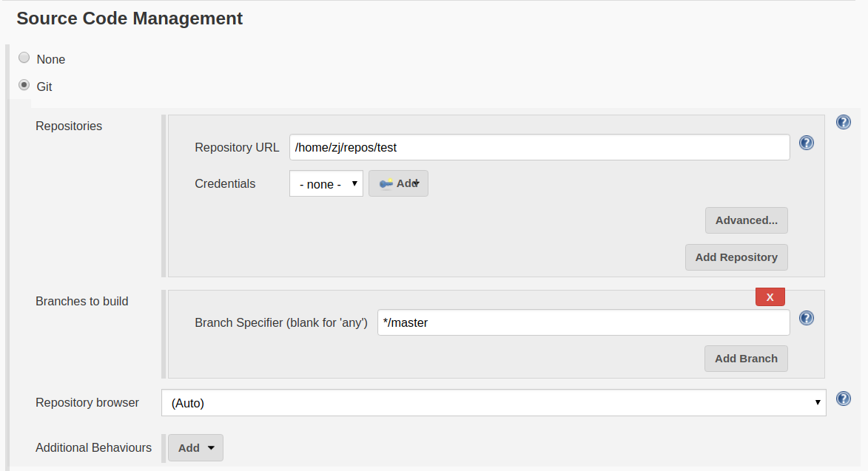This screenshot has width=868, height=471.
Task: Click the Source Code Management heading
Action: coord(129,18)
